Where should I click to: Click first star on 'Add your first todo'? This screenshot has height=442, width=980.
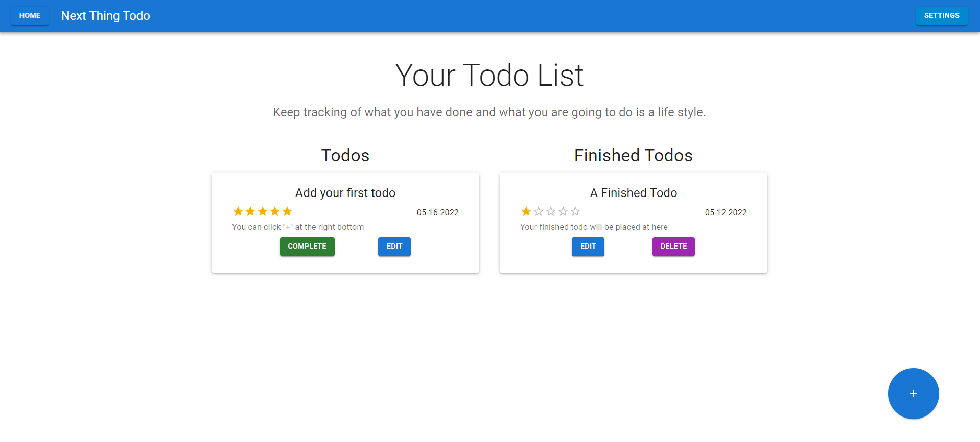click(238, 211)
